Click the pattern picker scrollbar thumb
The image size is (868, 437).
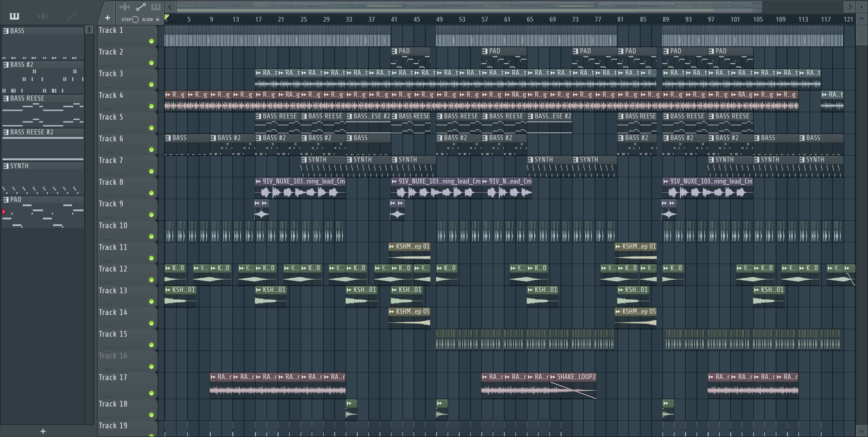(89, 30)
